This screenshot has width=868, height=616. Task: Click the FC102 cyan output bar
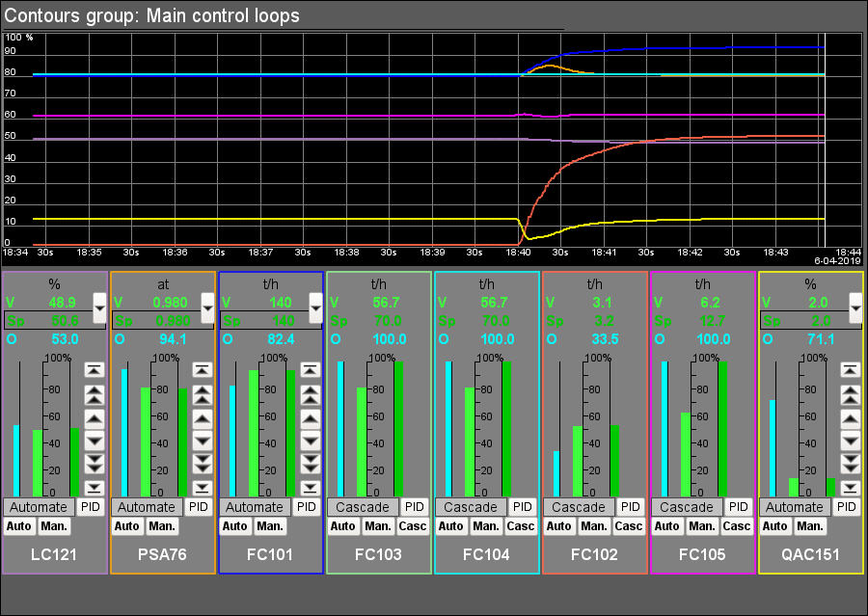556,473
